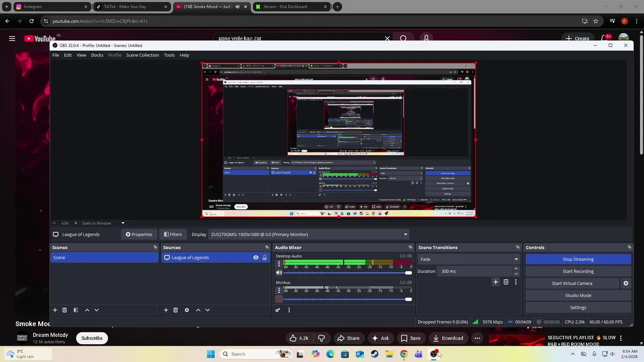The image size is (644, 362).
Task: Add a scene transition with plus icon
Action: pos(496,282)
